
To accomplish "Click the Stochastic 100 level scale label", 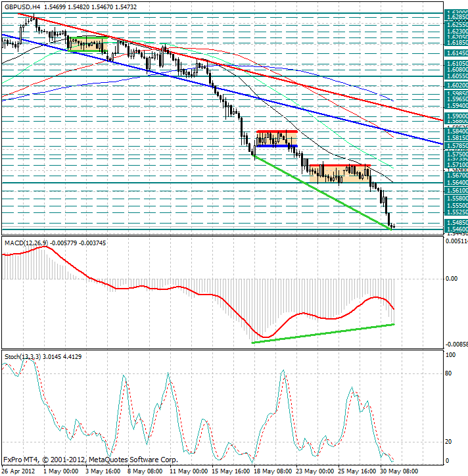I will [x=450, y=355].
